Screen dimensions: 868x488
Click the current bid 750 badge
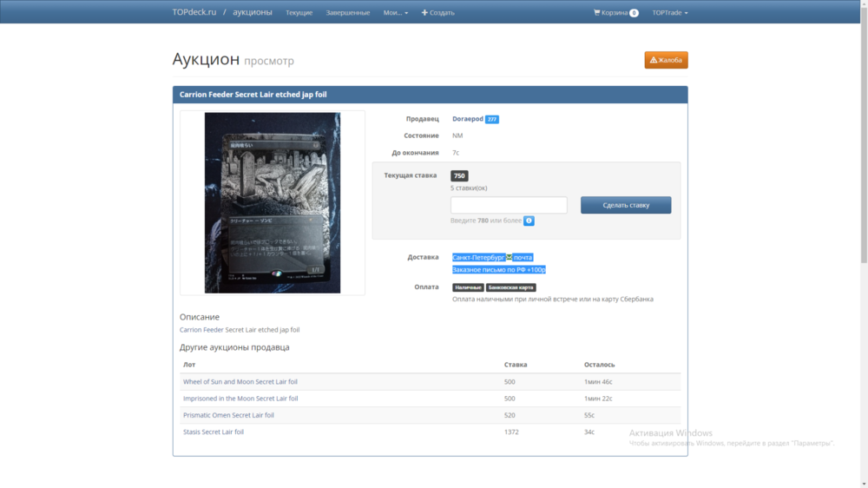point(459,175)
